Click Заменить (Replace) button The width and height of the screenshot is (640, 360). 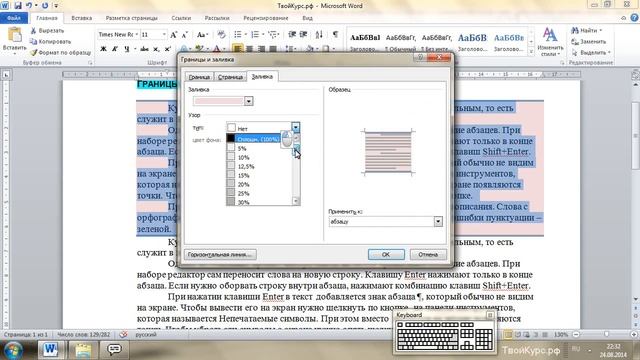[x=589, y=42]
